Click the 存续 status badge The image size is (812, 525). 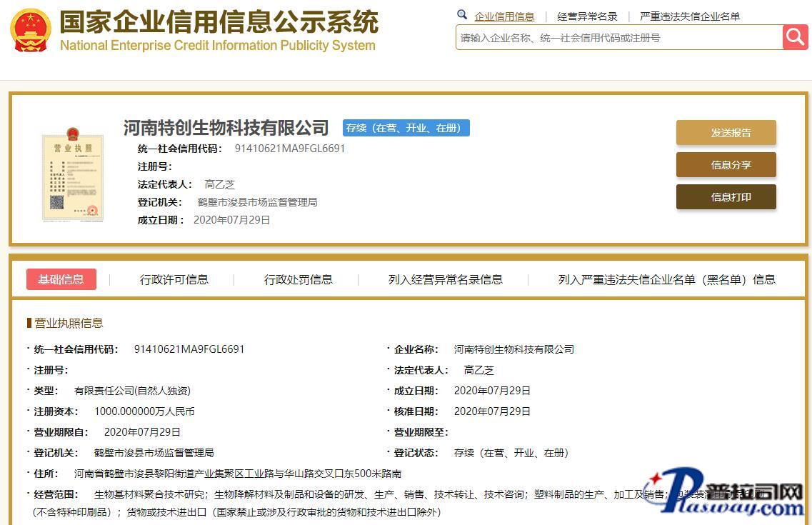pos(406,128)
